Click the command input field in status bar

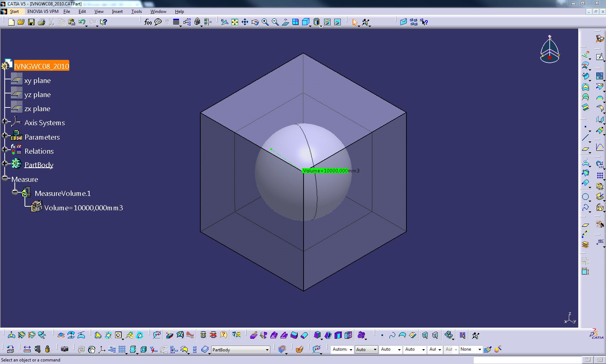click(x=527, y=360)
